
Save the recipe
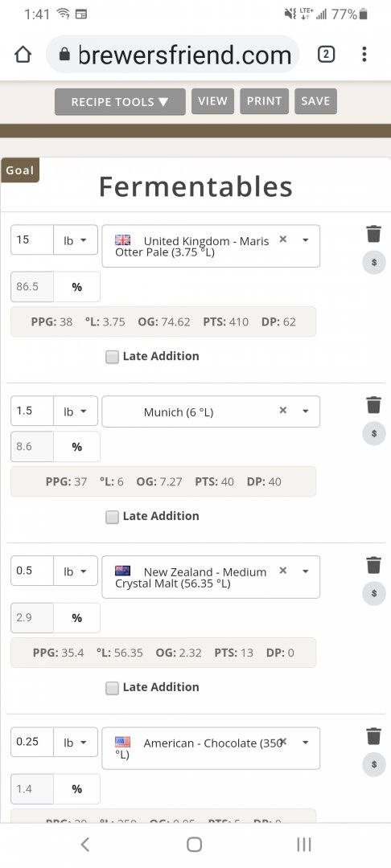315,101
